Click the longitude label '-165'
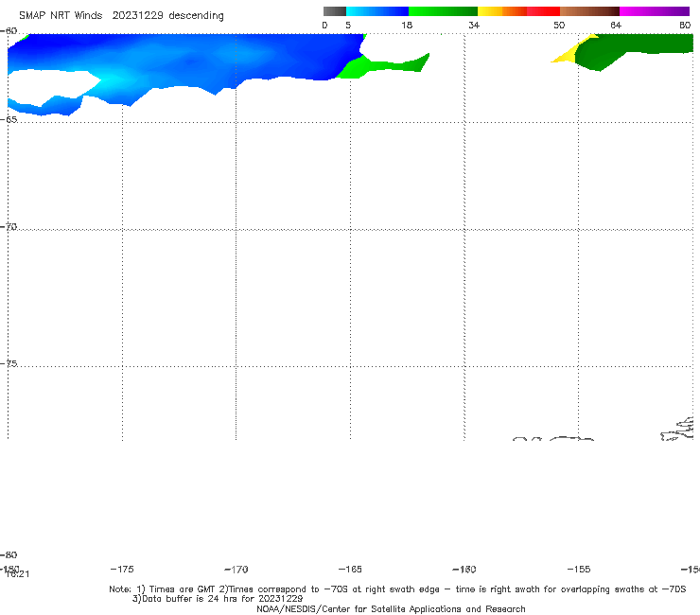This screenshot has width=700, height=615. pyautogui.click(x=350, y=569)
